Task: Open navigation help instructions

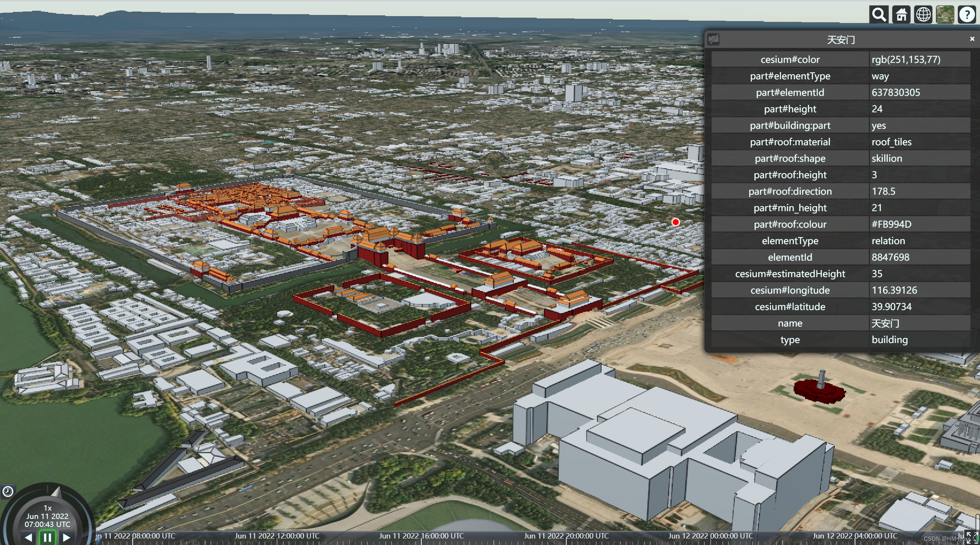Action: 967,15
